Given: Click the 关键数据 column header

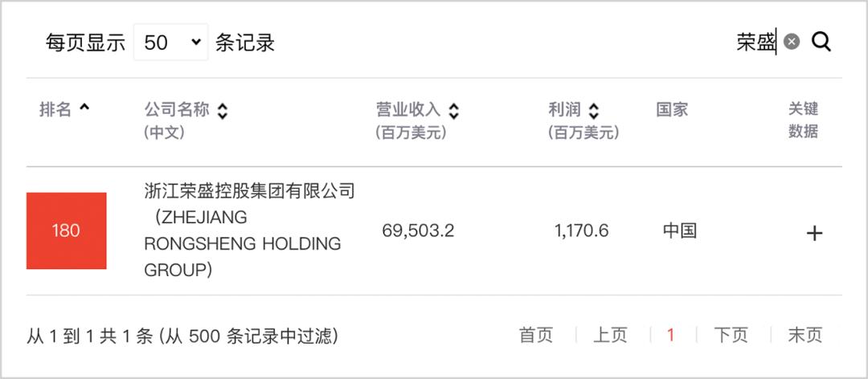Looking at the screenshot, I should (803, 120).
